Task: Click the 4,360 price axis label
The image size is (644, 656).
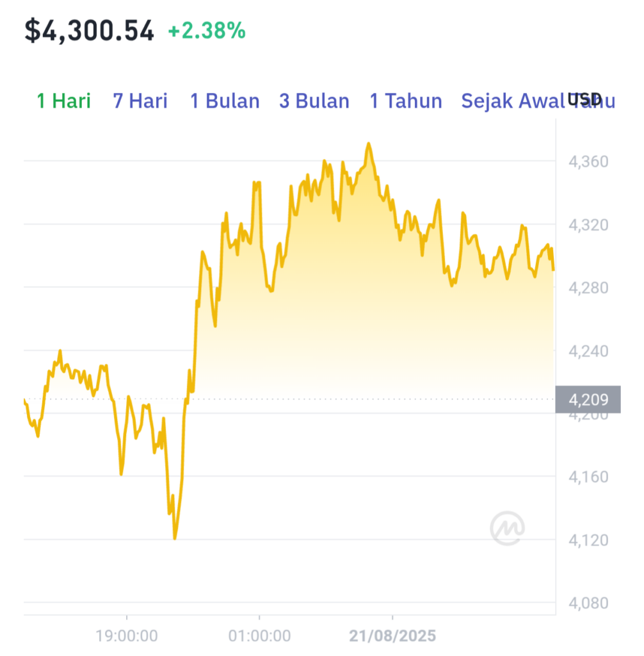Action: click(x=588, y=161)
